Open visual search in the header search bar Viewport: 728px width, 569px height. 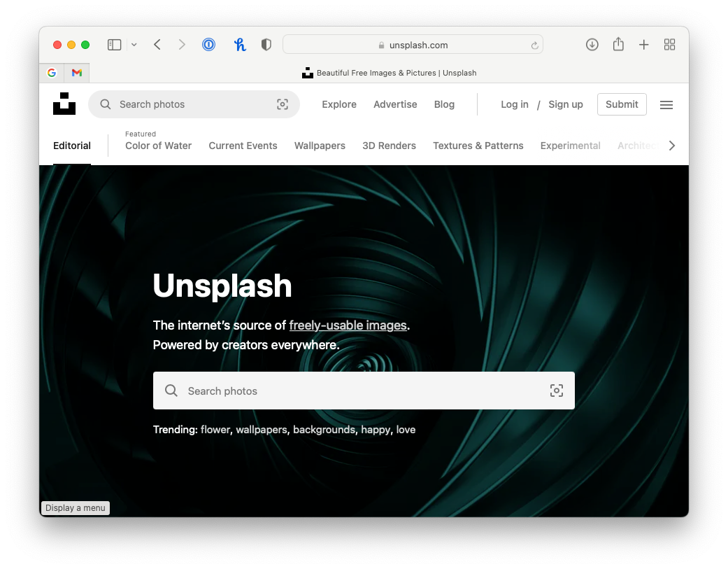point(283,104)
